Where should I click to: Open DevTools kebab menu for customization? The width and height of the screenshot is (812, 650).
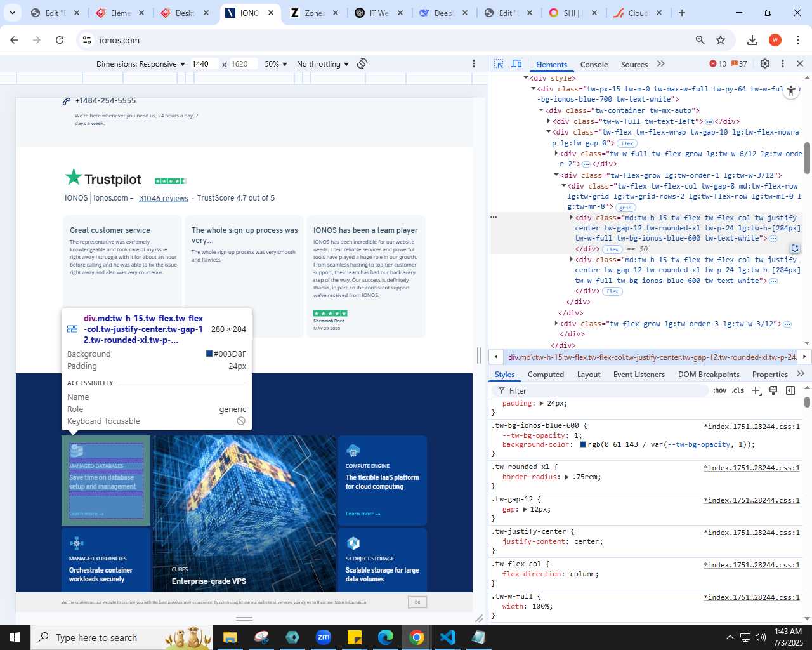pyautogui.click(x=783, y=64)
